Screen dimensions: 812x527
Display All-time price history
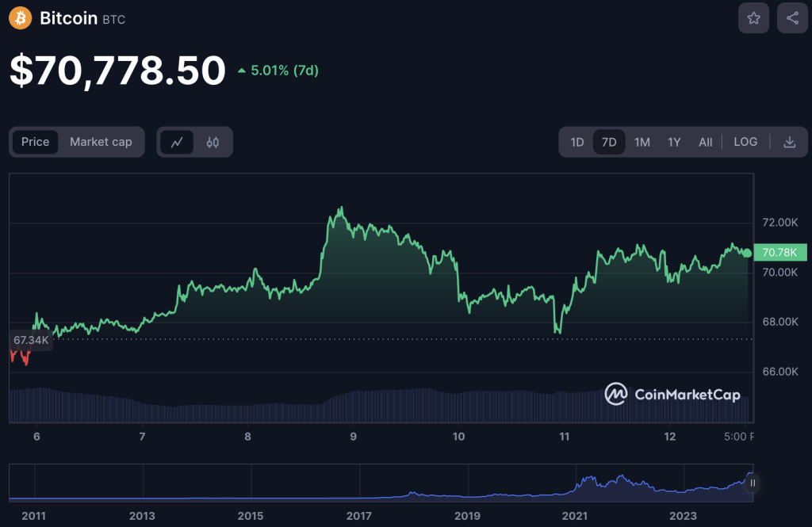pyautogui.click(x=705, y=143)
